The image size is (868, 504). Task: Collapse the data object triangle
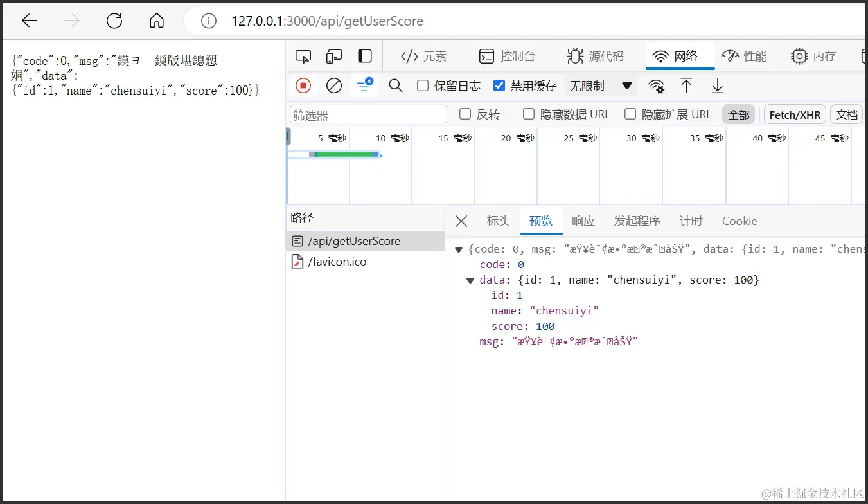(x=471, y=280)
